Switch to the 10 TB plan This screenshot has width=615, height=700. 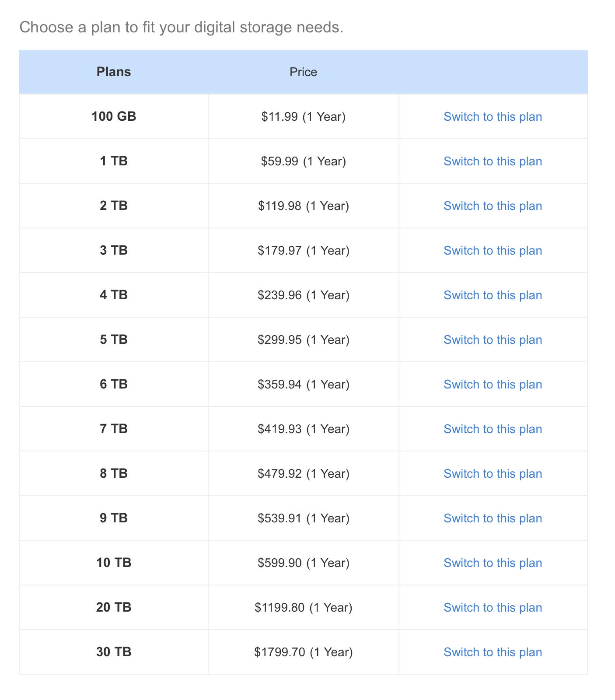493,563
